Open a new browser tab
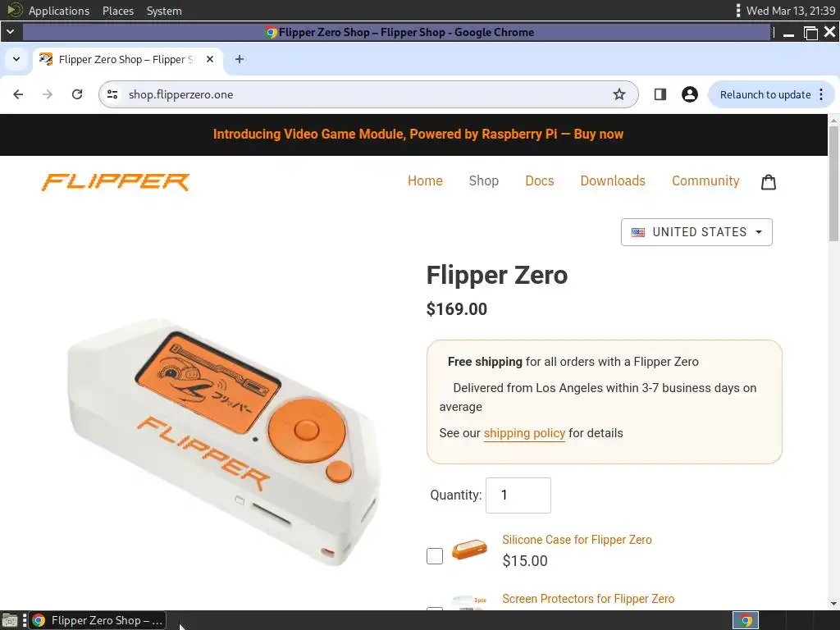 coord(240,59)
